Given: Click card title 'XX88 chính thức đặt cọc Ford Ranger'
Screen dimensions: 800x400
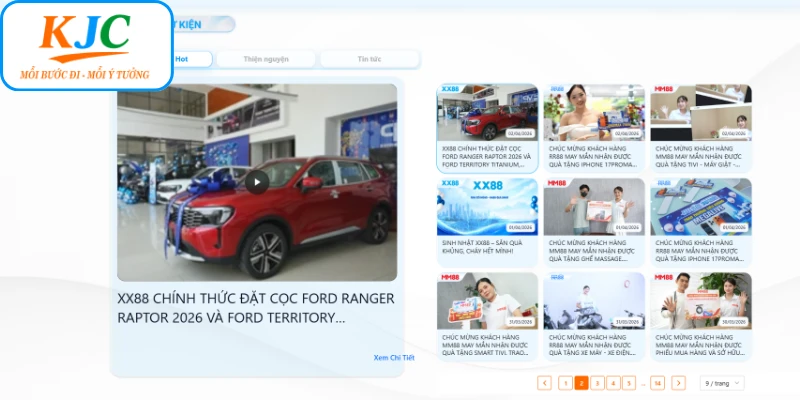Looking at the screenshot, I should click(x=487, y=157).
